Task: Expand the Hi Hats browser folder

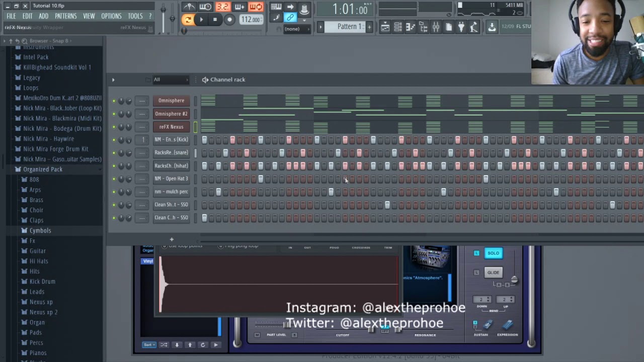Action: pos(39,261)
